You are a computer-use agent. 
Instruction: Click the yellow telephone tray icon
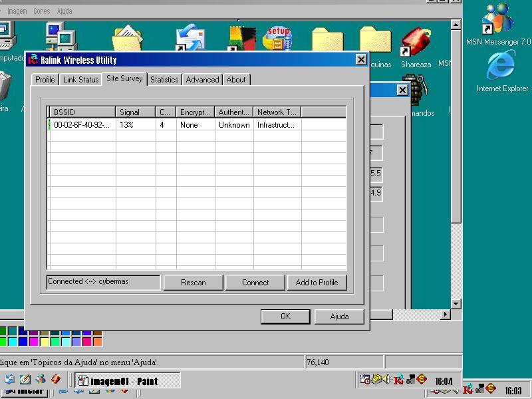(x=376, y=378)
